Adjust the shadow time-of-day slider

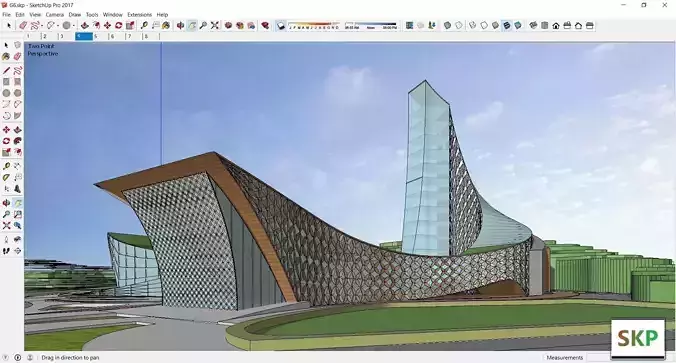tap(371, 25)
